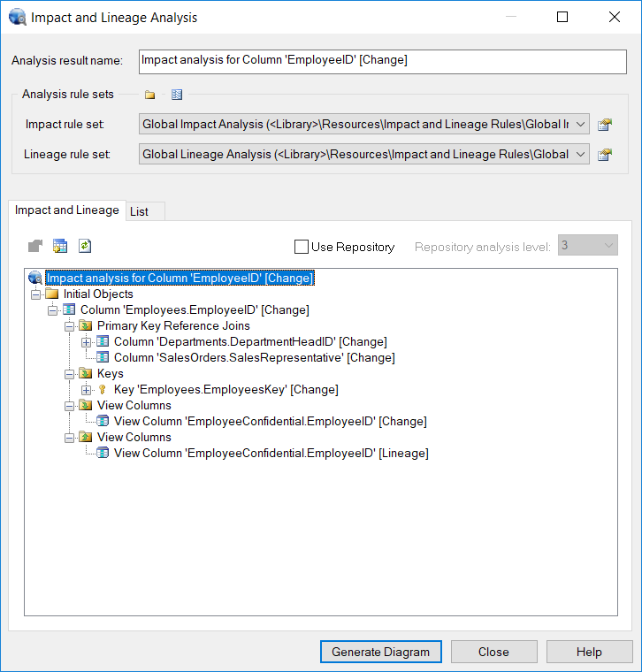Collapse the Primary Key Reference Joins node
Screen dimensions: 642x672
[69, 326]
